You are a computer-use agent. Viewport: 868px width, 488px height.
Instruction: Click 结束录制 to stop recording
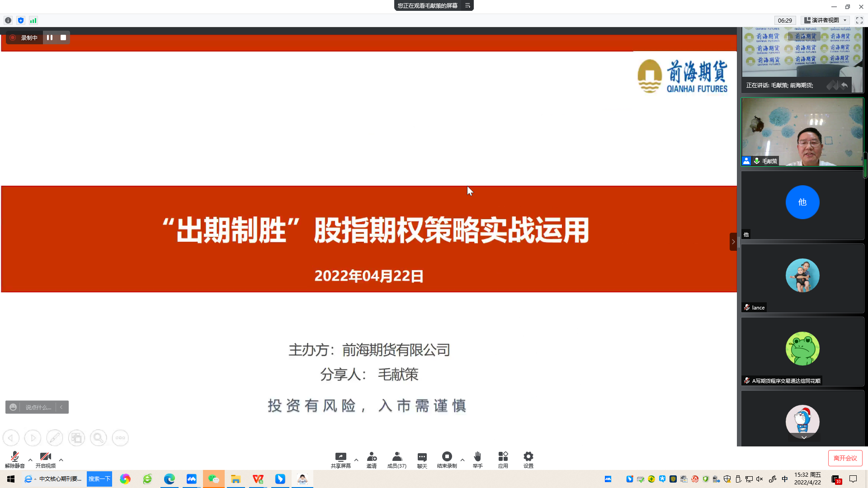[447, 460]
